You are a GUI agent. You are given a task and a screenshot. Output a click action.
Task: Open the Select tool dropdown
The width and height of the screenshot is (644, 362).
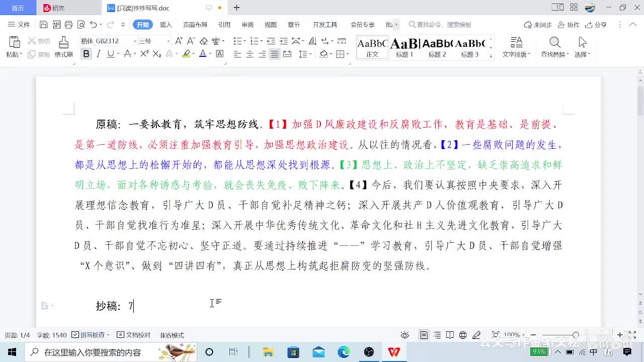(582, 54)
